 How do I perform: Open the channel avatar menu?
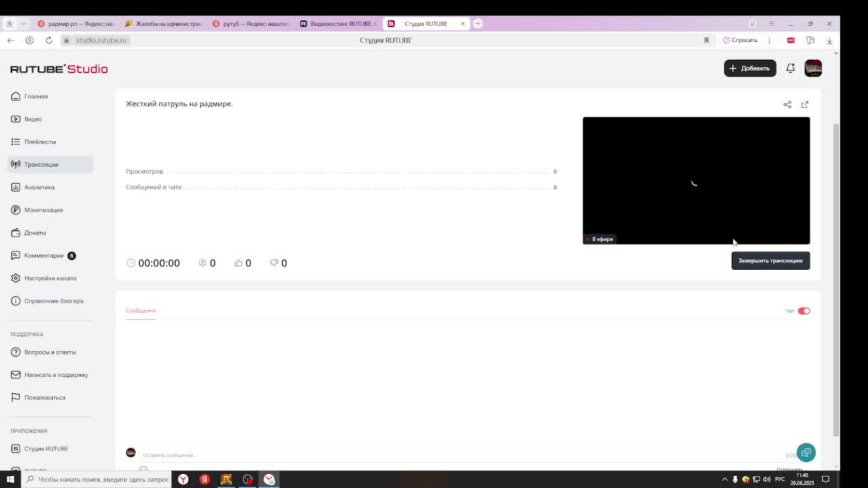(813, 68)
